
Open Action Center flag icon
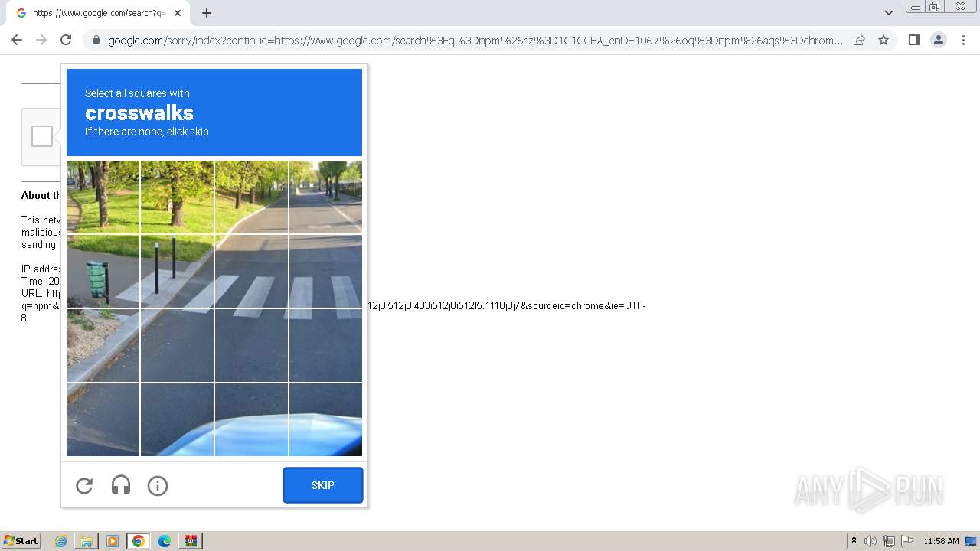tap(907, 541)
